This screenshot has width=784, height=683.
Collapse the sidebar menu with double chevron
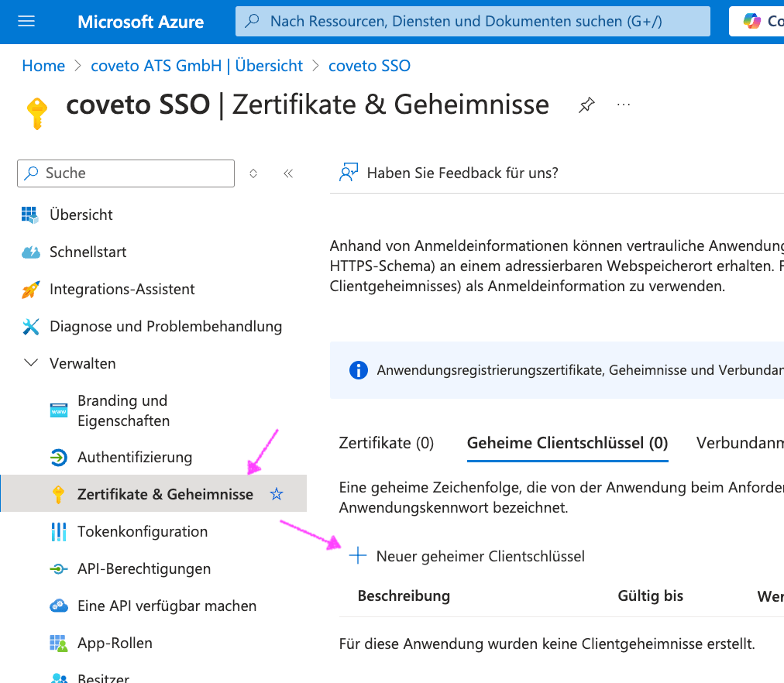288,173
